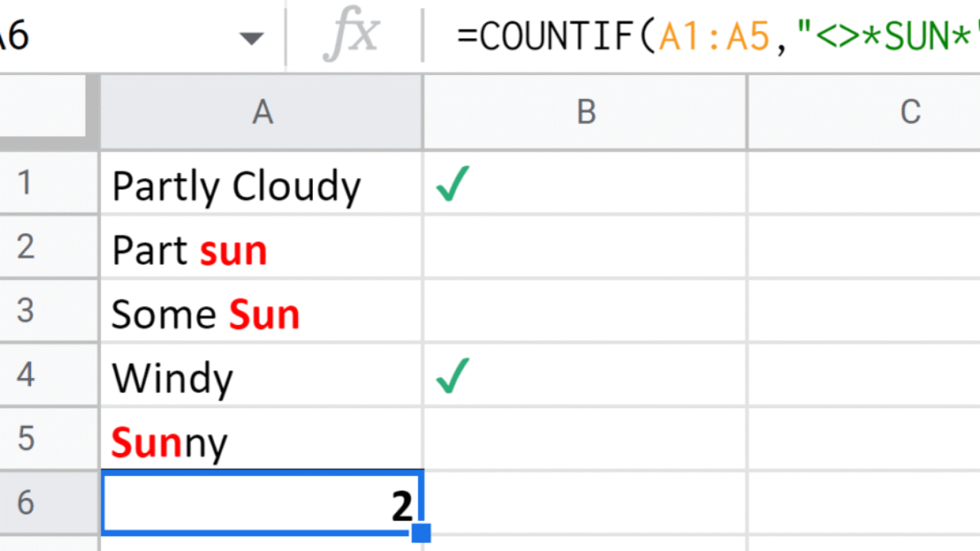The height and width of the screenshot is (551, 980).
Task: Select row 6 header
Action: [25, 504]
